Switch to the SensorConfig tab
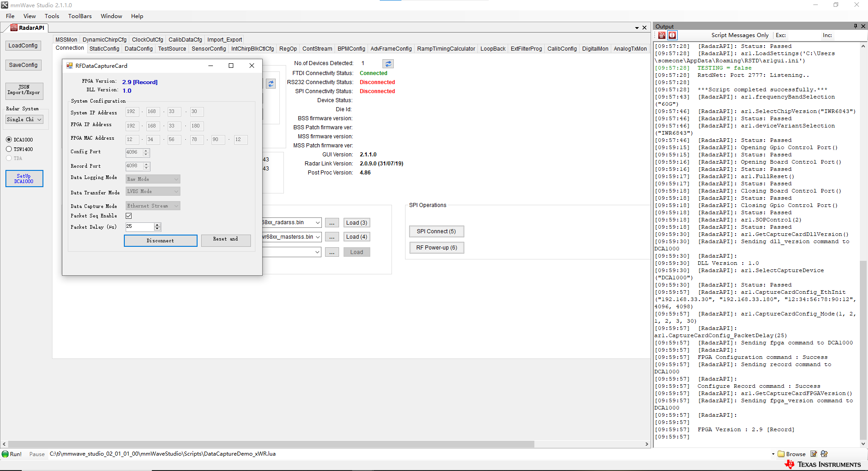868x471 pixels. [209, 49]
